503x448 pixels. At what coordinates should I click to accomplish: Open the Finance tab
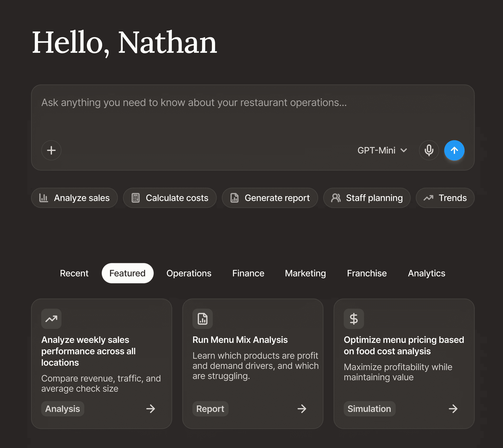248,273
